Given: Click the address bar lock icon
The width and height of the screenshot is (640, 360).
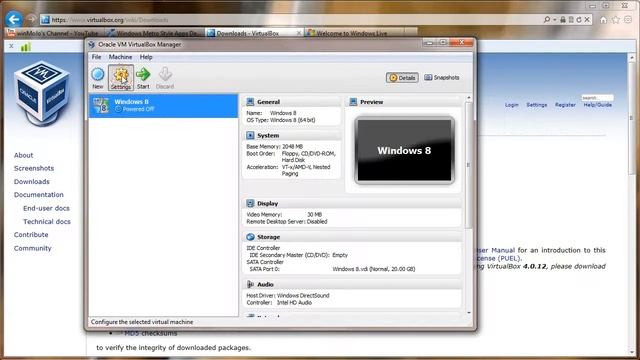Looking at the screenshot, I should pyautogui.click(x=563, y=20).
